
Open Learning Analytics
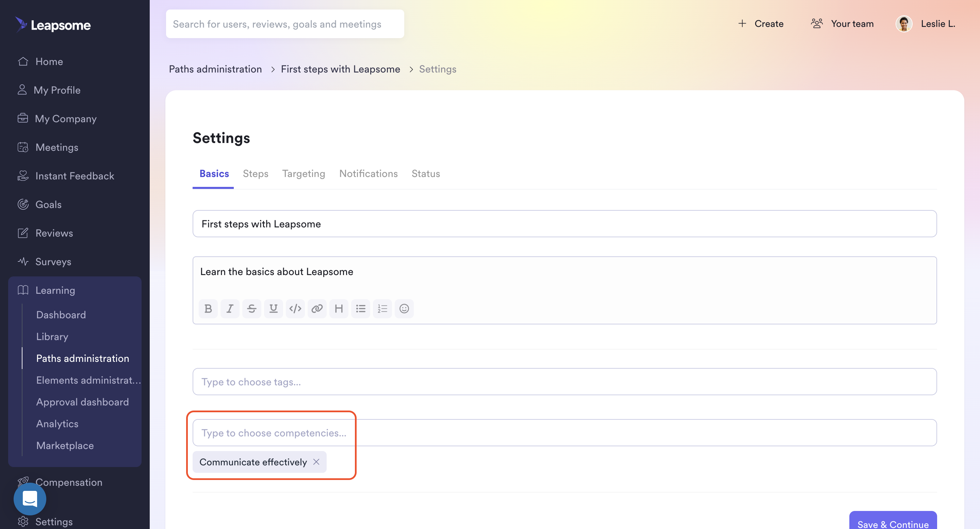click(x=57, y=423)
